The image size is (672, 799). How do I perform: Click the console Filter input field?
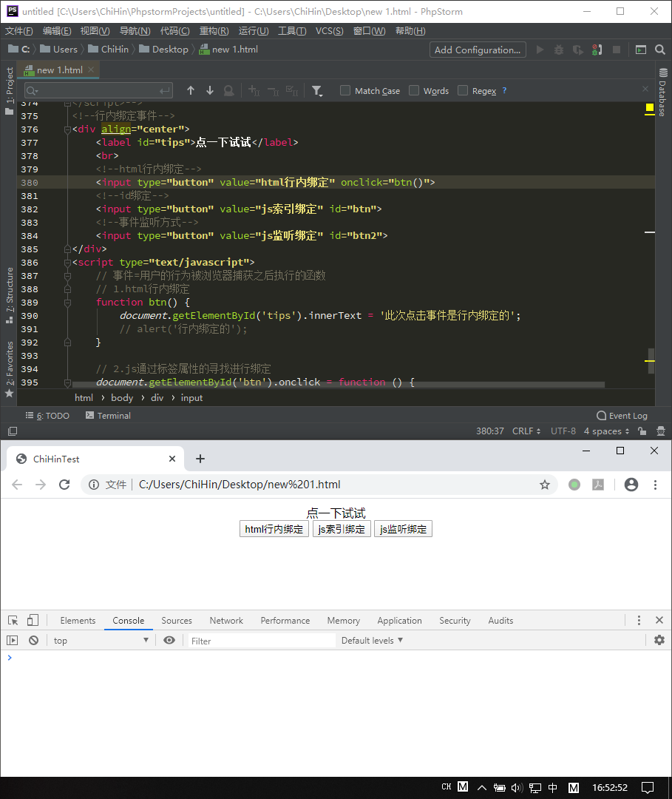(262, 641)
